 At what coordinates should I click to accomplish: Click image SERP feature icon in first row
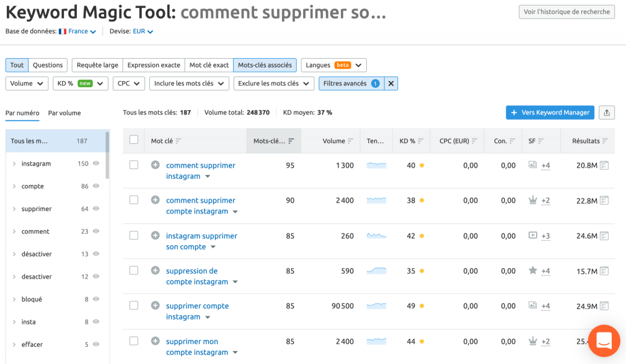click(x=532, y=164)
